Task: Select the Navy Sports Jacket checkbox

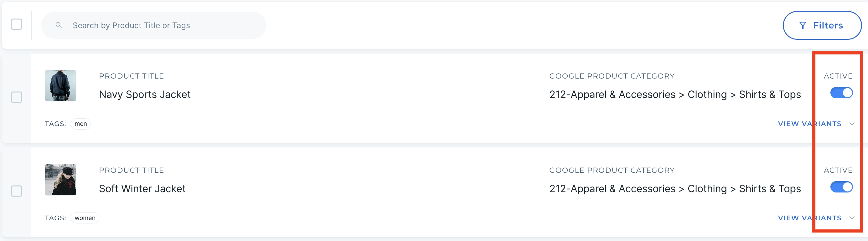Action: click(17, 97)
